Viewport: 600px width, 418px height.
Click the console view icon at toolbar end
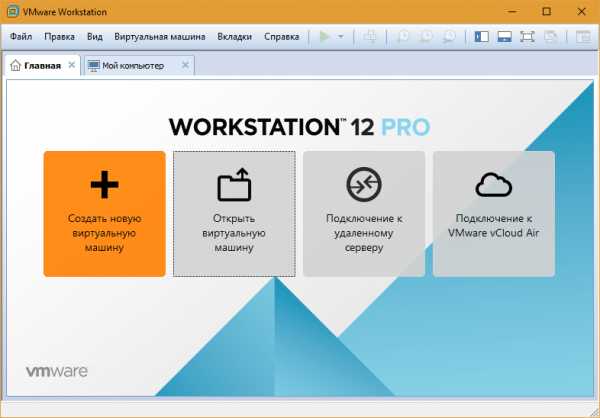pos(583,37)
